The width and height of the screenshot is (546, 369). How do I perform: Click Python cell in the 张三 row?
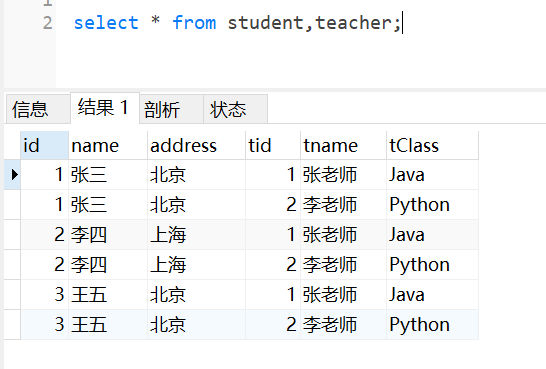click(432, 205)
